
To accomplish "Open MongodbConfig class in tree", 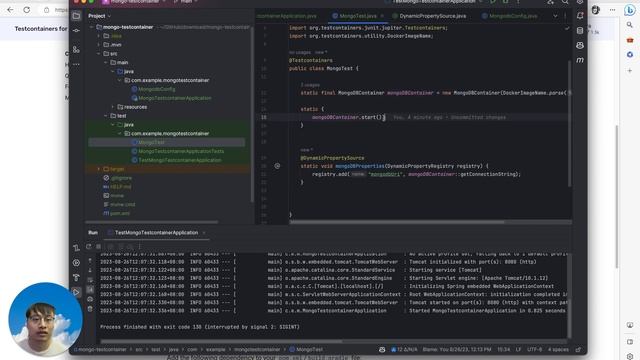I will tap(153, 89).
